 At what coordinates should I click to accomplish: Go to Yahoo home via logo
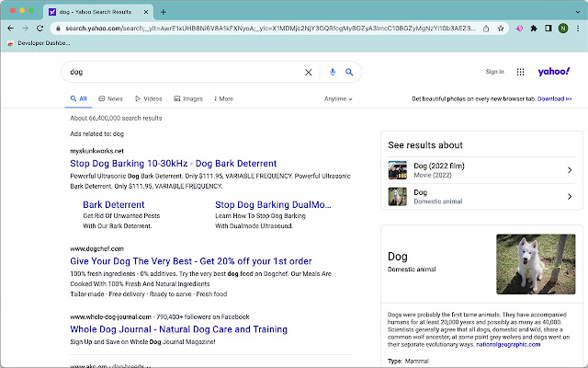click(554, 72)
